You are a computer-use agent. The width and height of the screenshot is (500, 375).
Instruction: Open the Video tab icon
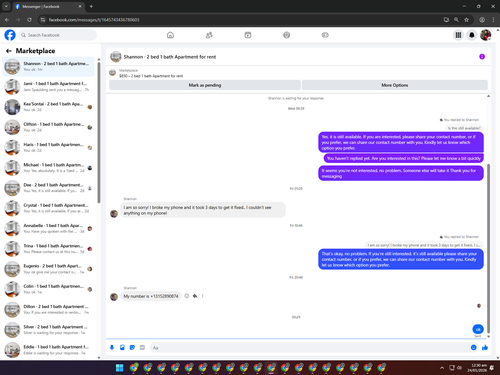click(x=248, y=35)
